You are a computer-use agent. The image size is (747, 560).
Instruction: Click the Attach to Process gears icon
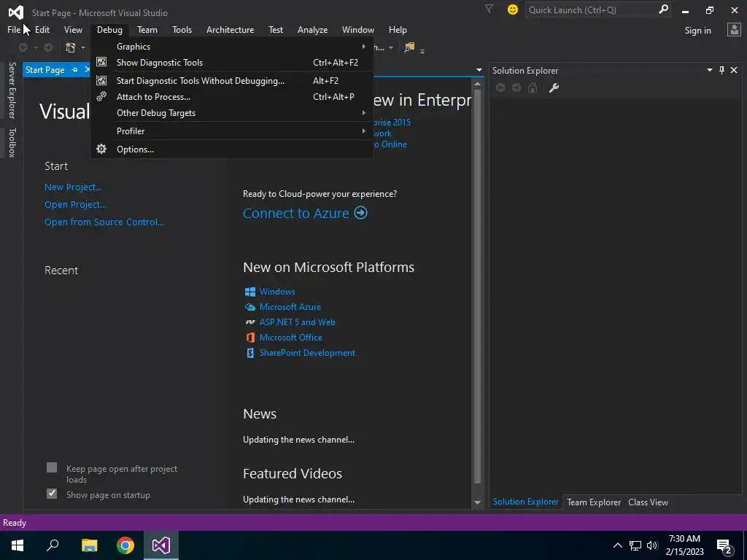[101, 97]
